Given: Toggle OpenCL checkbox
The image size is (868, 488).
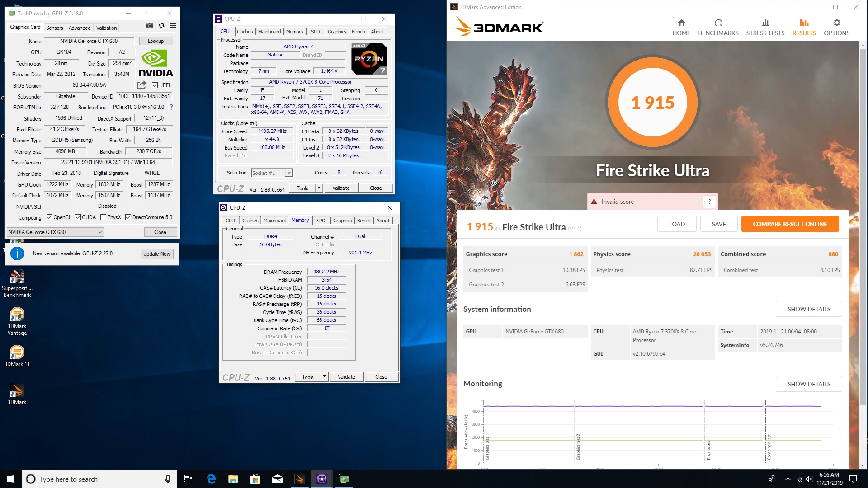Looking at the screenshot, I should tap(49, 217).
